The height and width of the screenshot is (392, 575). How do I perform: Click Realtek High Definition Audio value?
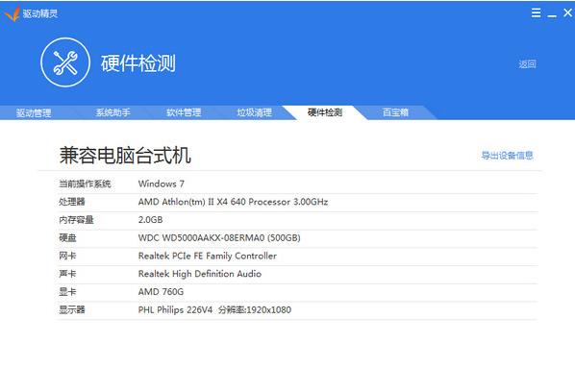point(200,274)
